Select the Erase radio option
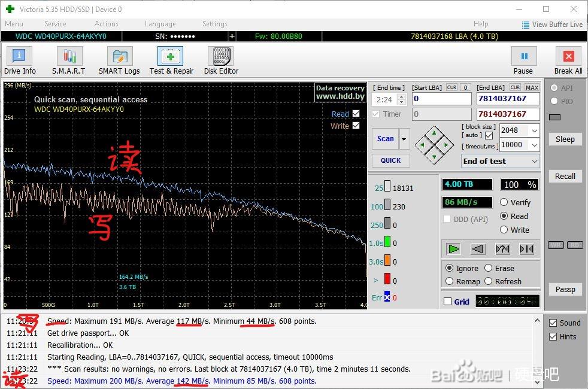The height and width of the screenshot is (389, 588). (488, 268)
